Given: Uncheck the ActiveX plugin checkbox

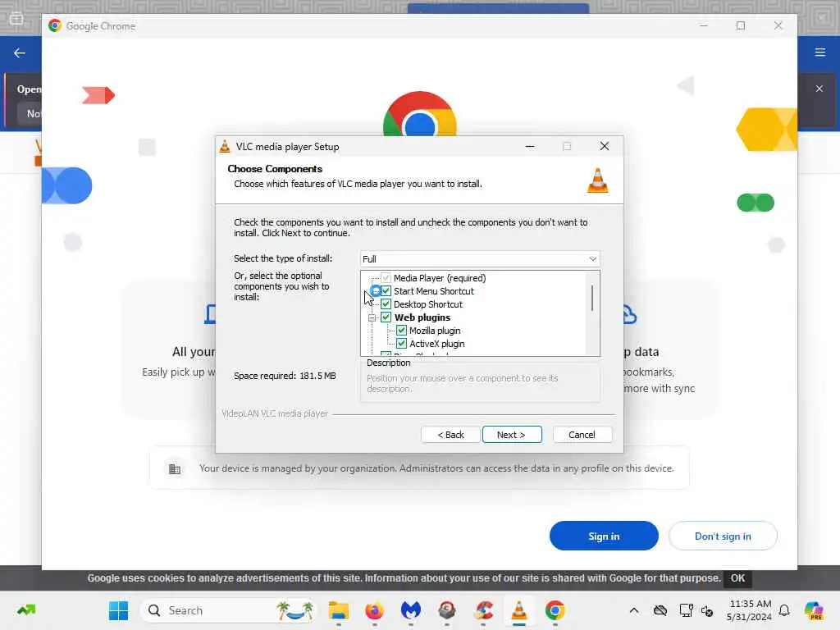Looking at the screenshot, I should pyautogui.click(x=401, y=344).
